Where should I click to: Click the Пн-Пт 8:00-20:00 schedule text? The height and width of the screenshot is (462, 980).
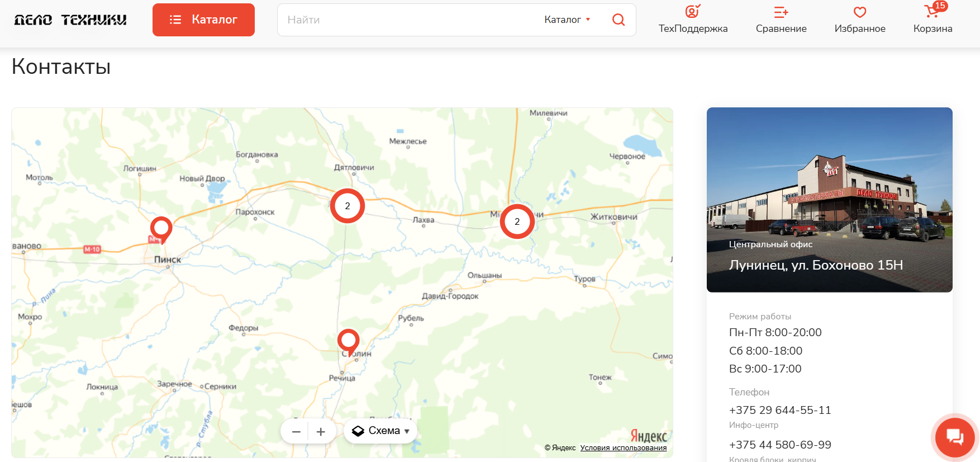(776, 332)
